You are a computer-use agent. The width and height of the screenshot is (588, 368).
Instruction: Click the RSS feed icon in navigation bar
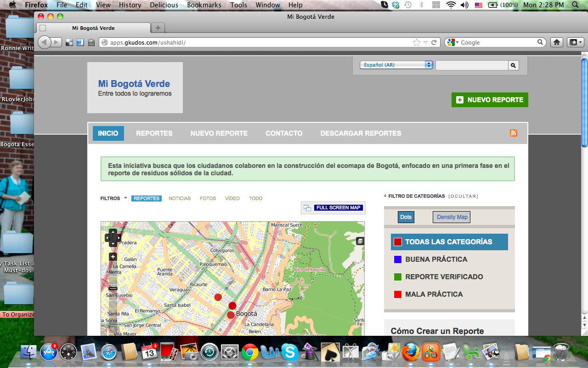pos(514,133)
